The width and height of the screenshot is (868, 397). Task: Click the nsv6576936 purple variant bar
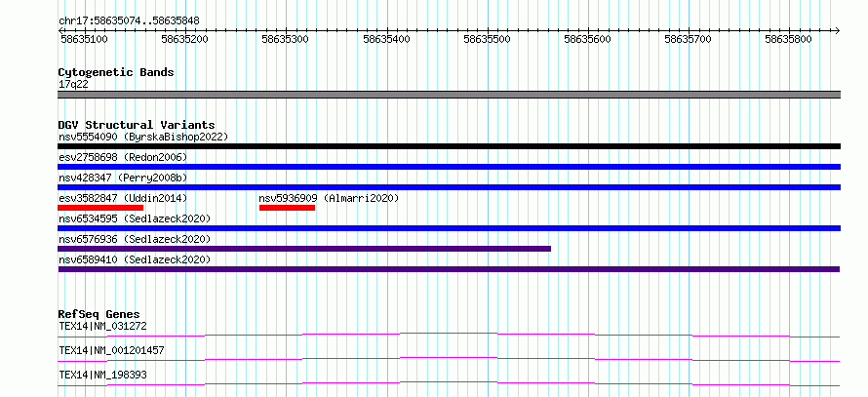(304, 249)
